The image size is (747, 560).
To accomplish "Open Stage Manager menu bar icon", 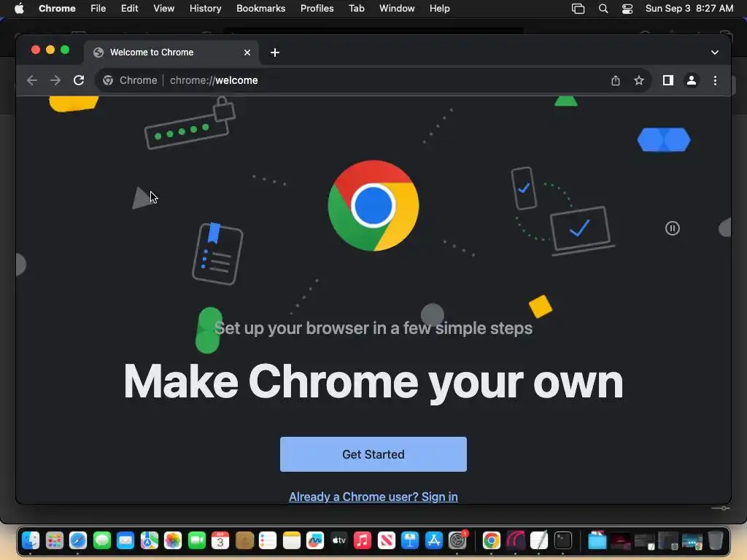I will coord(578,9).
